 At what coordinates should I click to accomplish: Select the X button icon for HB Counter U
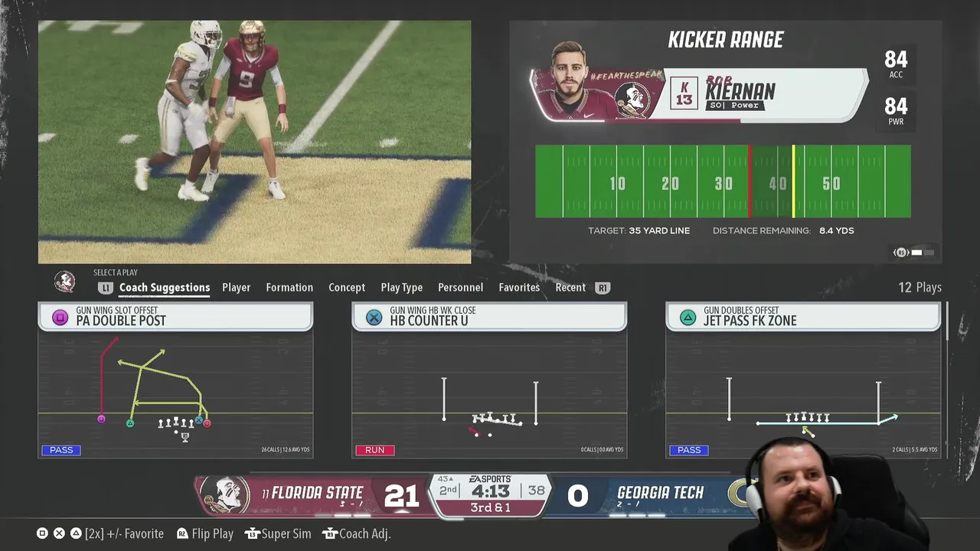(374, 317)
